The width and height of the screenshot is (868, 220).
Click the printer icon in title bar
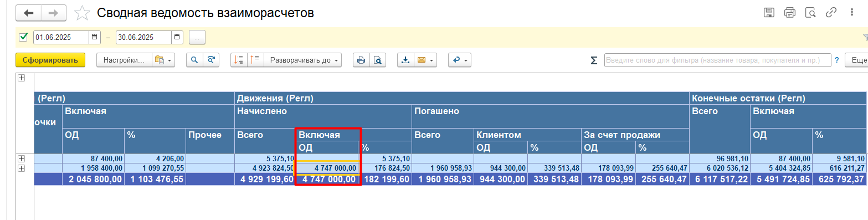789,13
